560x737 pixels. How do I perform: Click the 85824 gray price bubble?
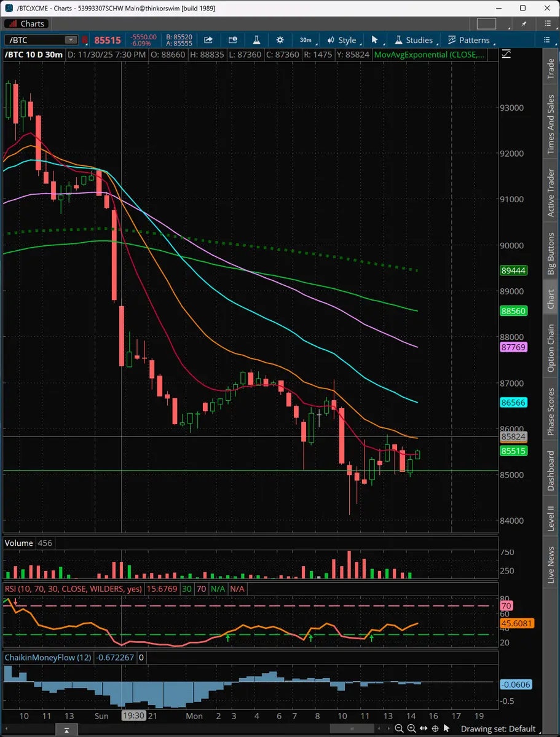(x=513, y=436)
